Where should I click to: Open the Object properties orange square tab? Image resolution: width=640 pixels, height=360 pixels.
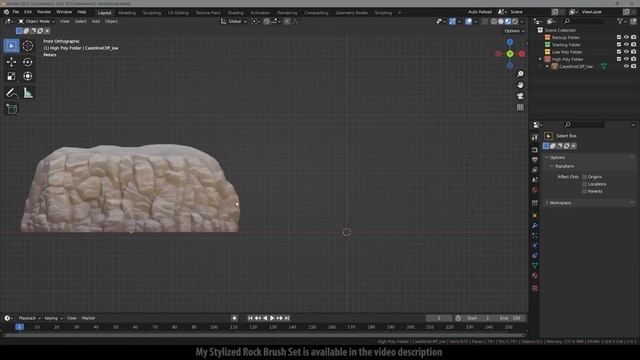click(535, 216)
